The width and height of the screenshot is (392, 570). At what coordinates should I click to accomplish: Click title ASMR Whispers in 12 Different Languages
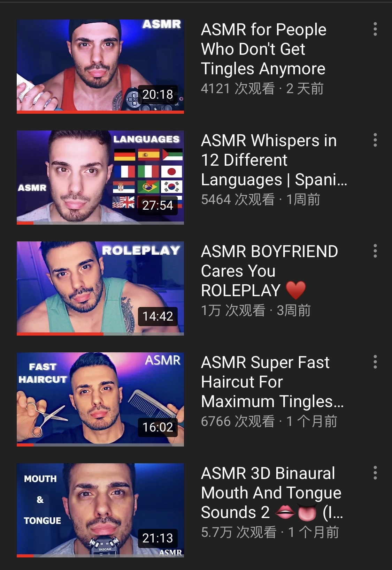point(274,160)
